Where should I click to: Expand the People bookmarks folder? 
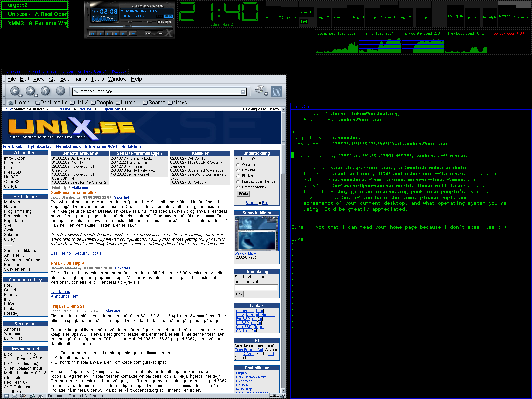click(102, 103)
